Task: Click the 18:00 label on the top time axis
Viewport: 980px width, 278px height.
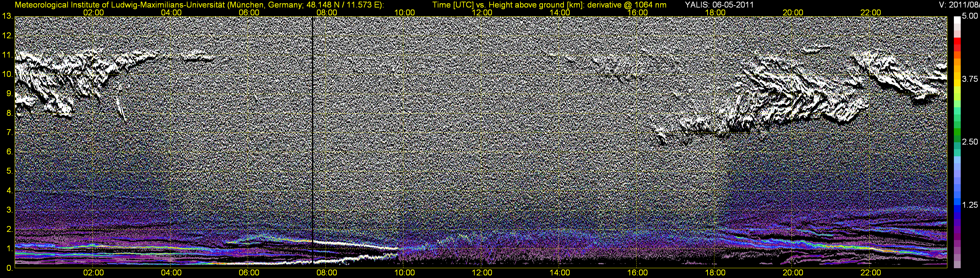Action: coord(715,12)
